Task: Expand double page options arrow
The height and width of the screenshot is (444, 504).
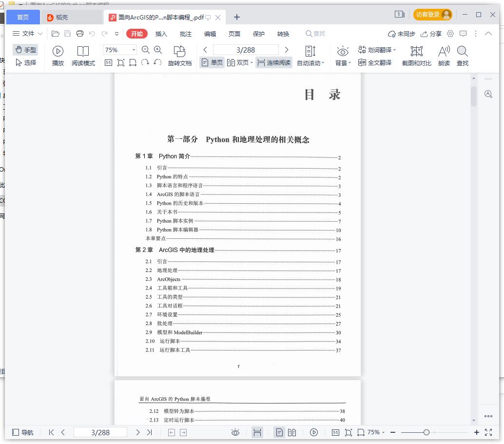Action: pos(252,63)
